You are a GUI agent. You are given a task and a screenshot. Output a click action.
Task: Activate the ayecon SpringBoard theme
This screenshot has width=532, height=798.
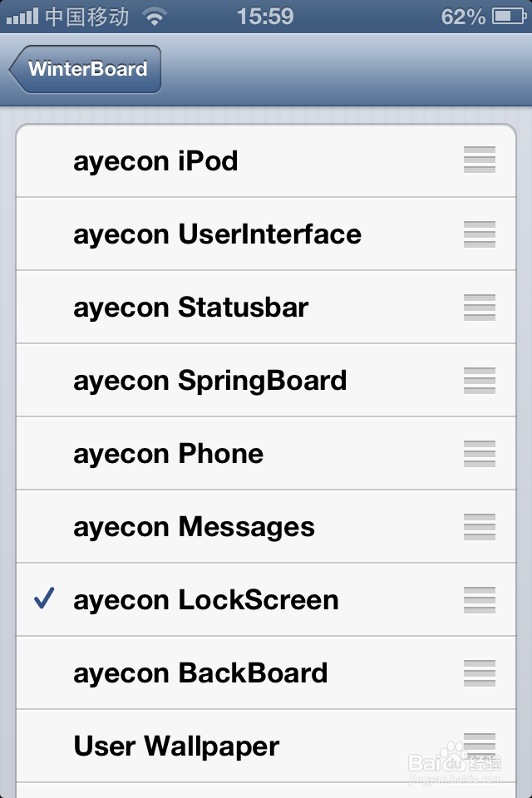(x=210, y=381)
